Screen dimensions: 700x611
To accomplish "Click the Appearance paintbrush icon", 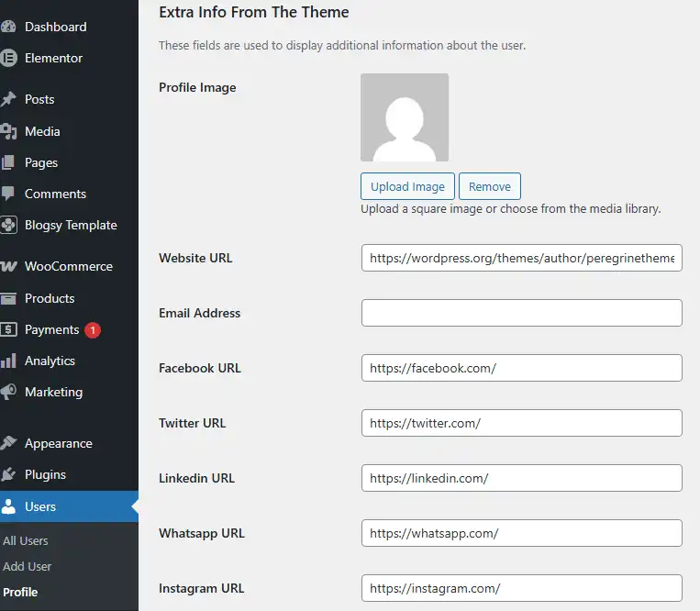I will tap(8, 443).
